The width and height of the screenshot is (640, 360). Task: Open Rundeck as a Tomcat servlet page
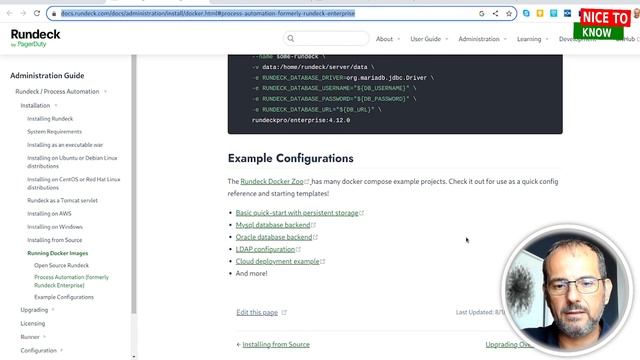[62, 200]
